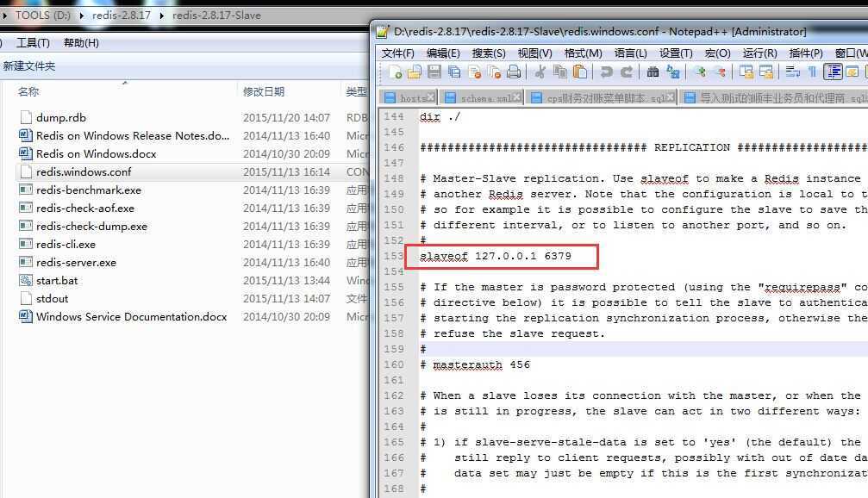
Task: Paste using the clipboard icon
Action: point(579,72)
